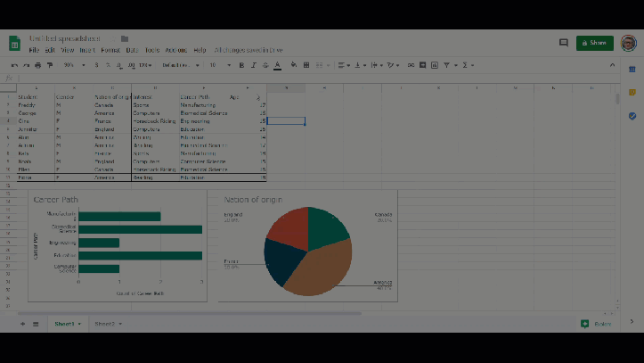Toggle strikethrough formatting
Screen dimensions: 644x363
pyautogui.click(x=265, y=65)
